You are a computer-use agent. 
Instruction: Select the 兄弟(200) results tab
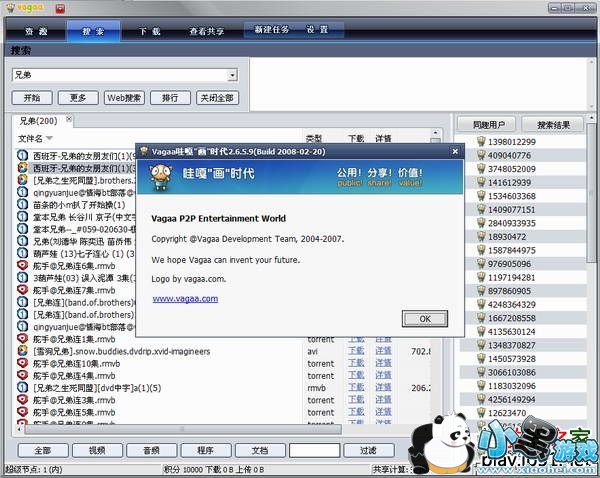38,121
